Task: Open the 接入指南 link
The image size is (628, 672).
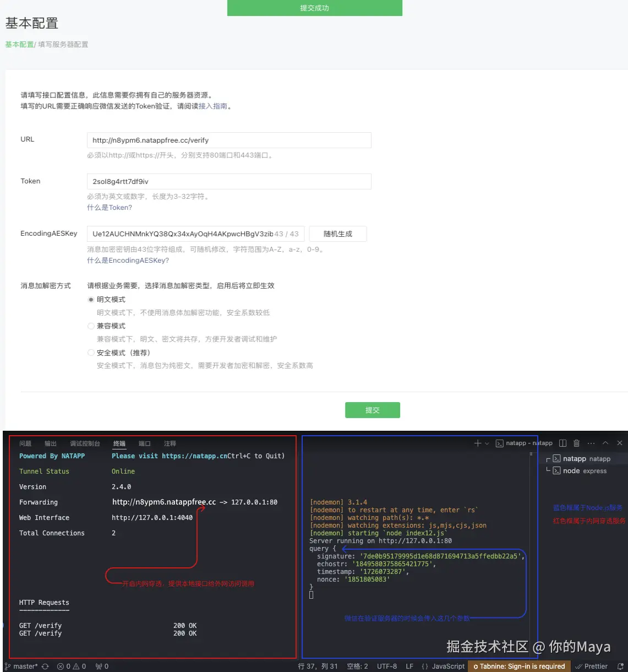Action: 213,106
